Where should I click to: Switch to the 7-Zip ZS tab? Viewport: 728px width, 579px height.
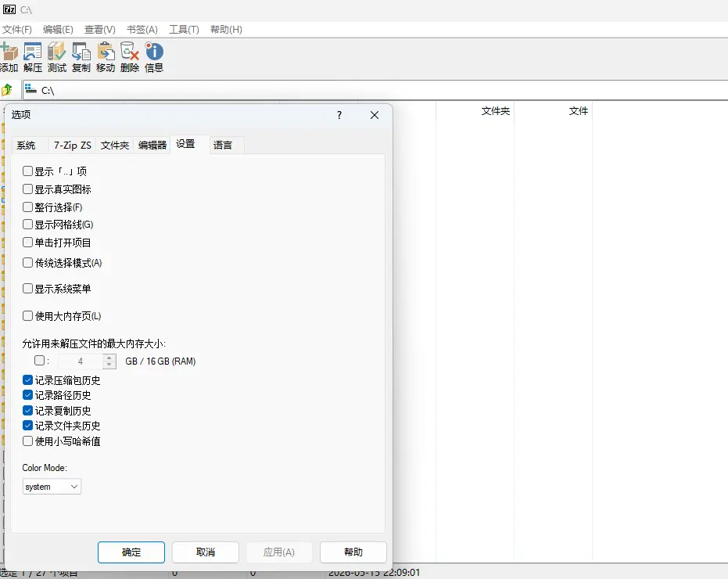(73, 146)
